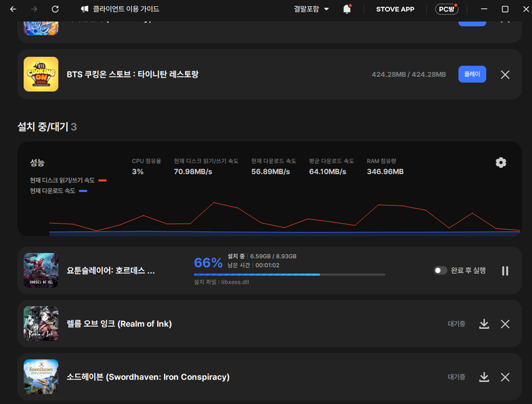Cancel 렐름 오브 잉크 queue entry
The height and width of the screenshot is (404, 532).
point(505,324)
